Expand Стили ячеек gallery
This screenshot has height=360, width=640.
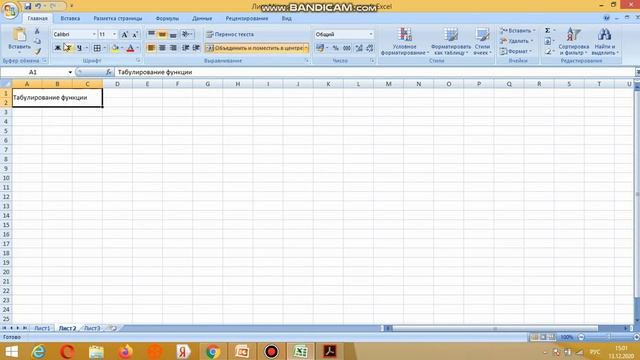[482, 42]
